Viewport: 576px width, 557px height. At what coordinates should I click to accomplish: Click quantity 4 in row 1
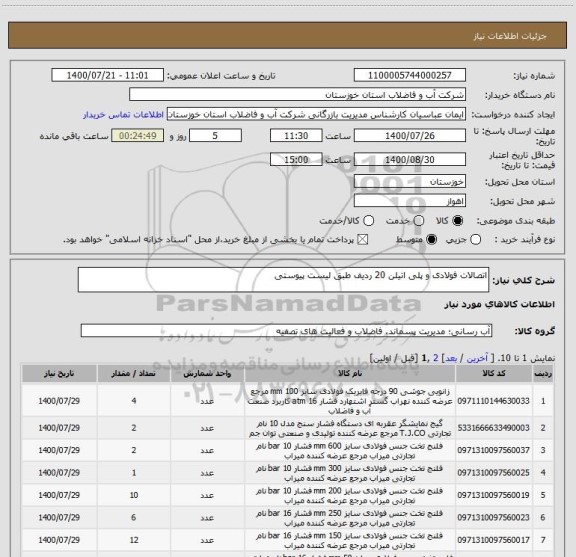(134, 401)
